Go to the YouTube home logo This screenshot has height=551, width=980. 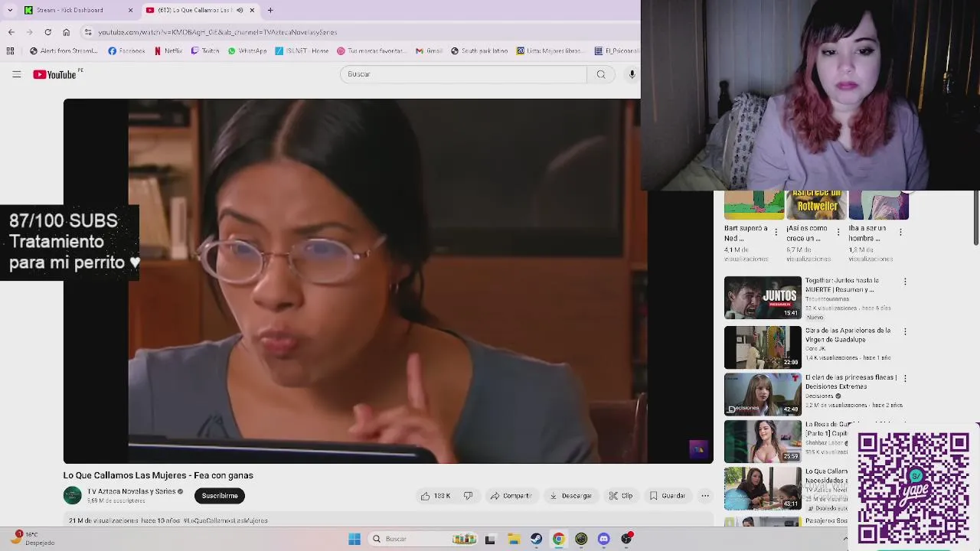[x=55, y=74]
